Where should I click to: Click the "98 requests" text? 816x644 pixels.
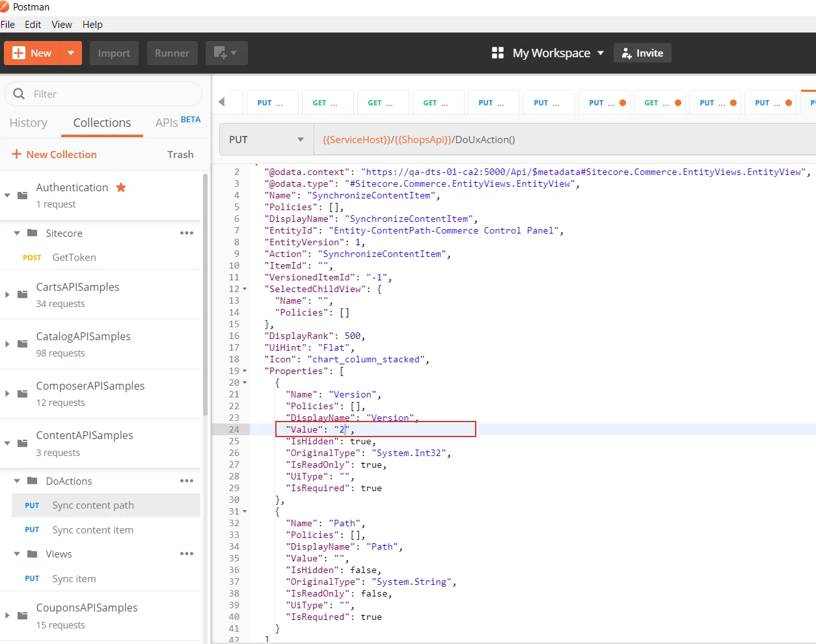point(61,353)
